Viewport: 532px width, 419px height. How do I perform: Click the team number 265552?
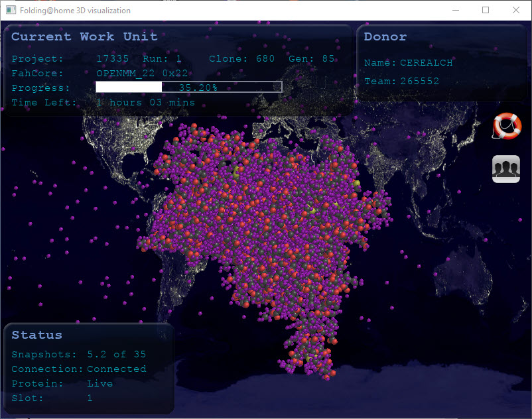click(420, 81)
